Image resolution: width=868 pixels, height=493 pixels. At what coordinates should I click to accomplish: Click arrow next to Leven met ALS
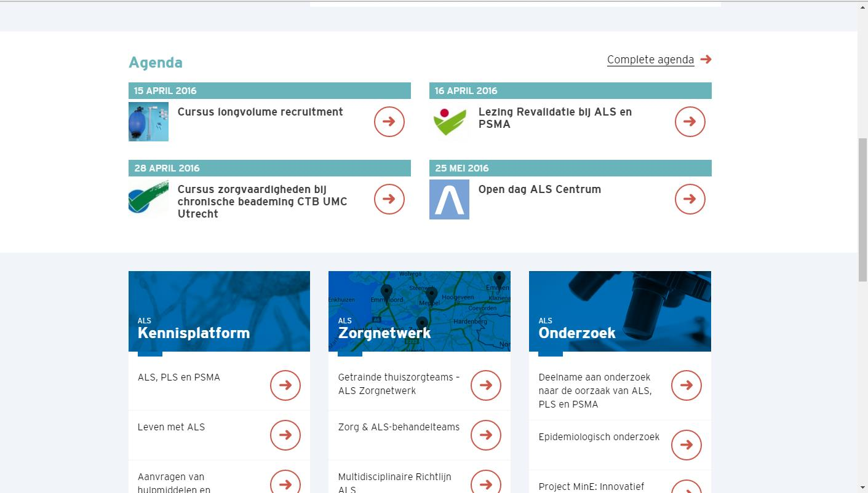285,435
